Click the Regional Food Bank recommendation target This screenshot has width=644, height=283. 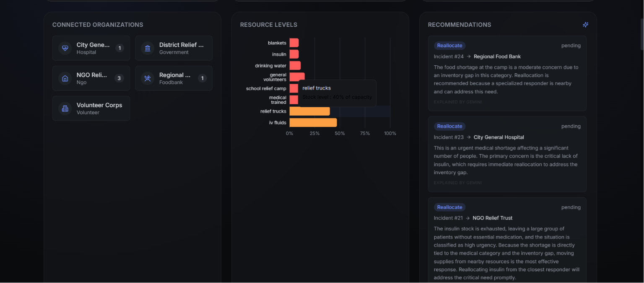[x=497, y=57]
